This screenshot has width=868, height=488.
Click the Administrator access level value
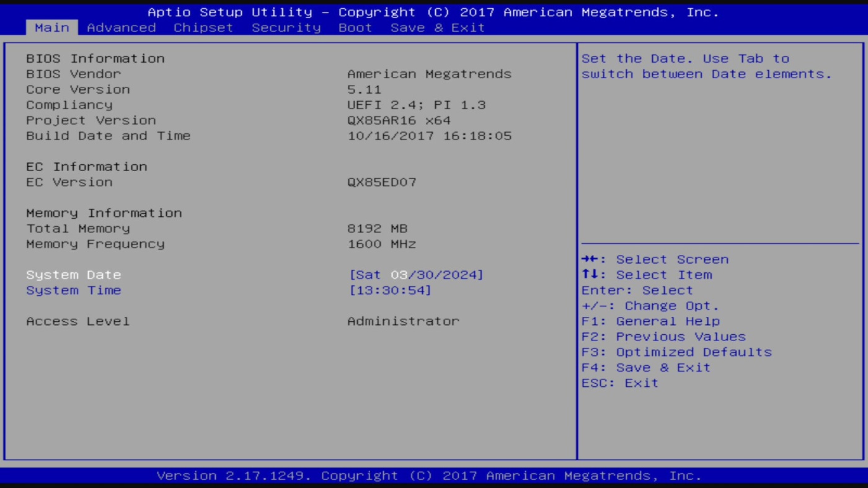coord(404,321)
